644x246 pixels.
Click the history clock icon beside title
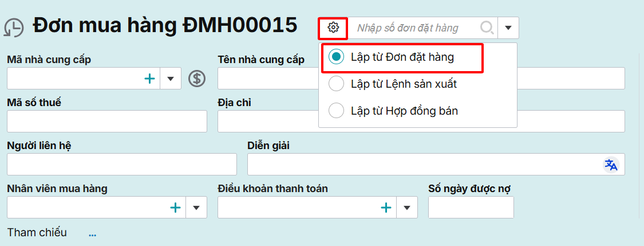coord(14,28)
